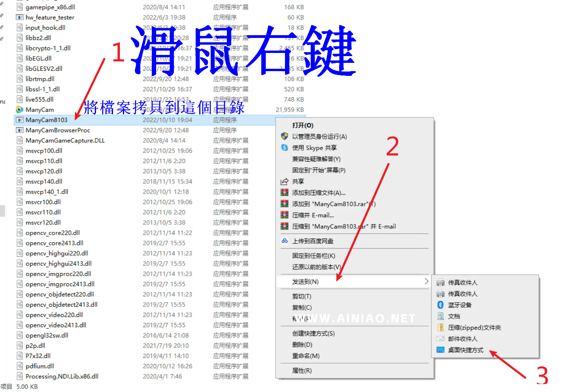
Task: Open 兼容性疑难解答(Y) from context menu
Action: point(316,159)
